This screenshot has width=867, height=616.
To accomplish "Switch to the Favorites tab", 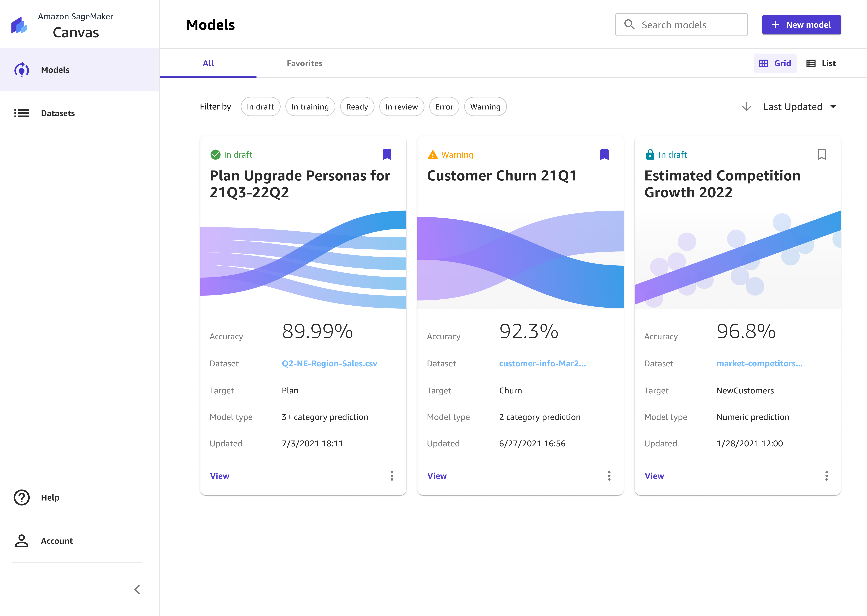I will [x=305, y=63].
